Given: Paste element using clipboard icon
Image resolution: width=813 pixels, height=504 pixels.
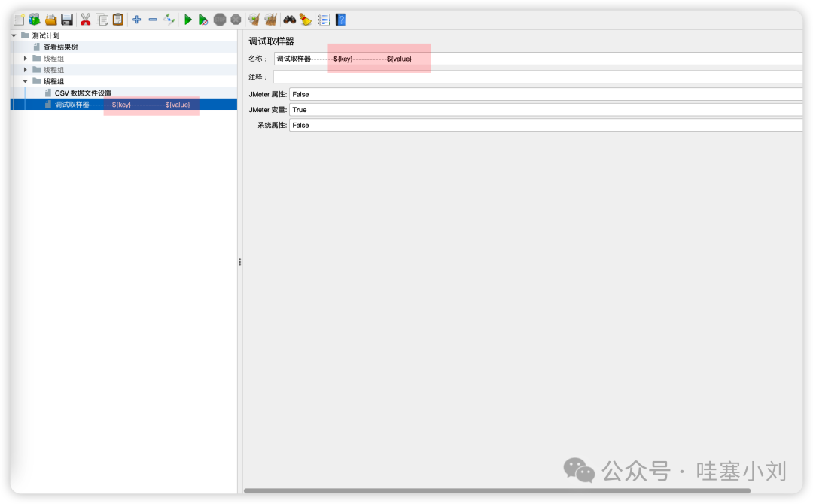Looking at the screenshot, I should click(118, 20).
